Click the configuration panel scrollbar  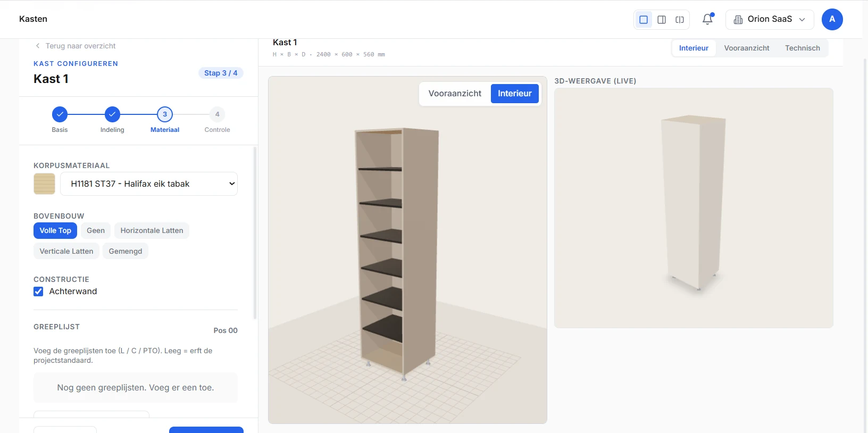pos(255,233)
